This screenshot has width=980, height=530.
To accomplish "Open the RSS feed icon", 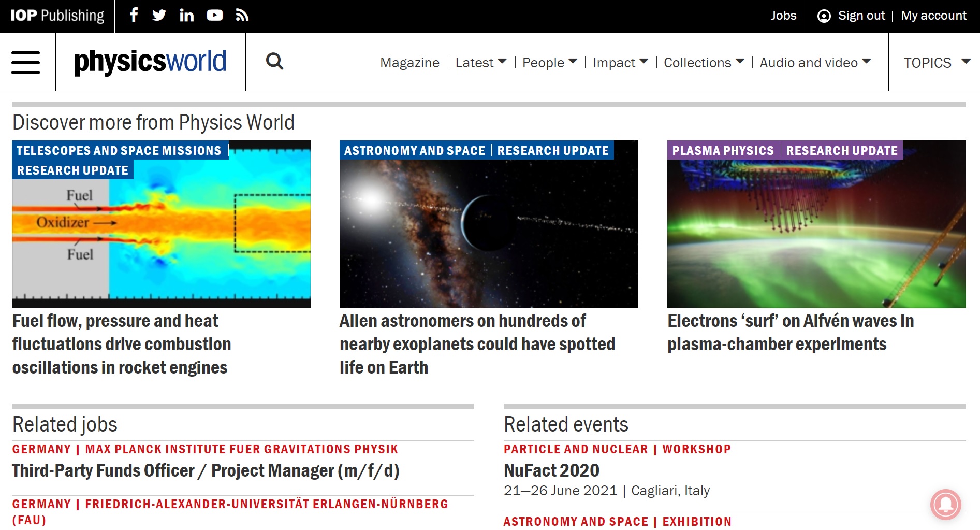I will (242, 16).
